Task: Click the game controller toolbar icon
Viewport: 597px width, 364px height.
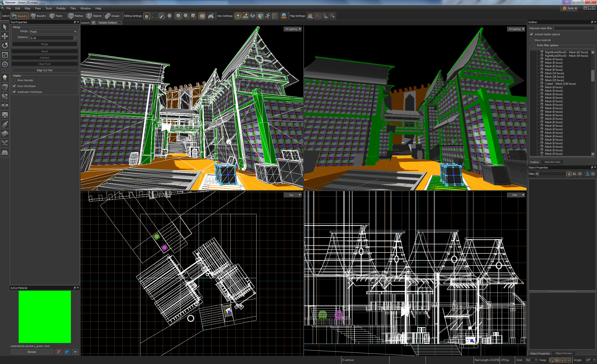Action: pos(211,16)
